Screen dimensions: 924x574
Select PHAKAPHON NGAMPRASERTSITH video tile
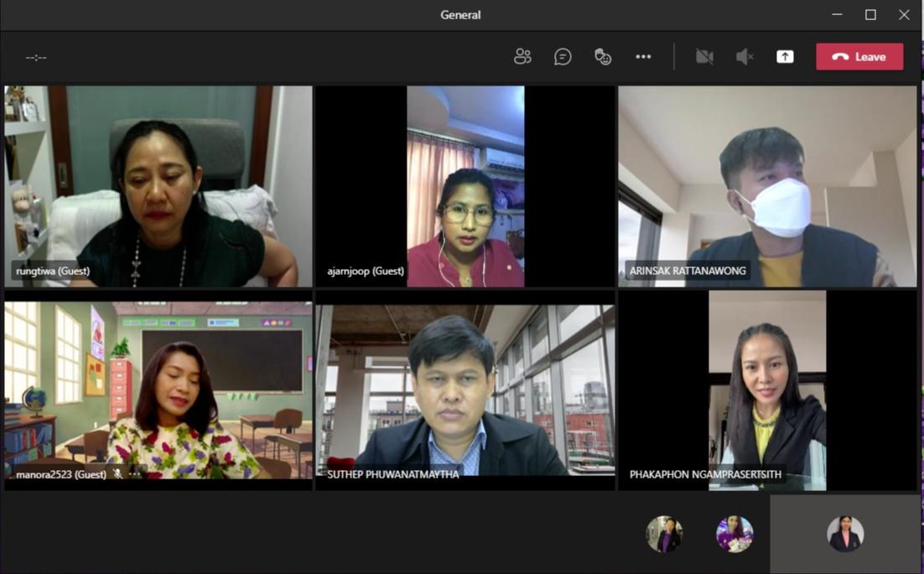(x=767, y=390)
